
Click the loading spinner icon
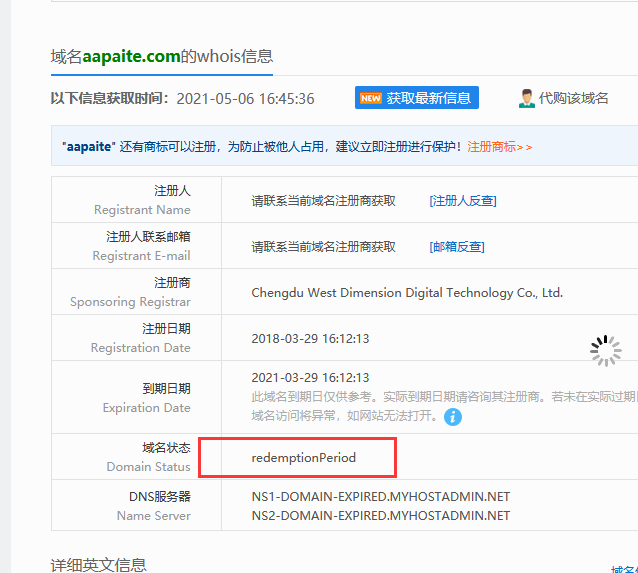[x=605, y=350]
